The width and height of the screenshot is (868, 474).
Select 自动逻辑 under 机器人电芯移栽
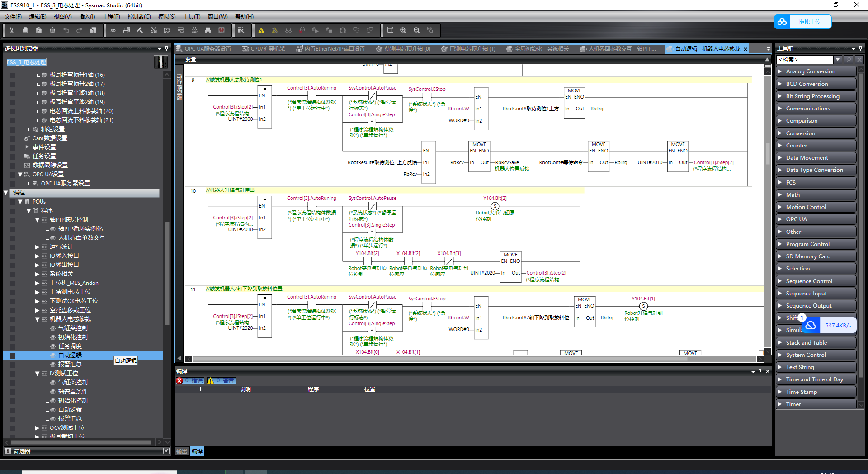tap(70, 355)
